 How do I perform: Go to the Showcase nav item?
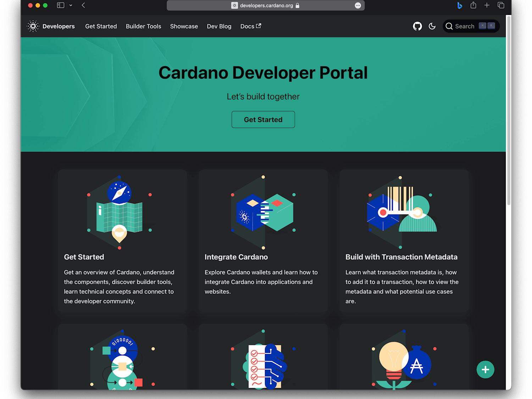[184, 26]
